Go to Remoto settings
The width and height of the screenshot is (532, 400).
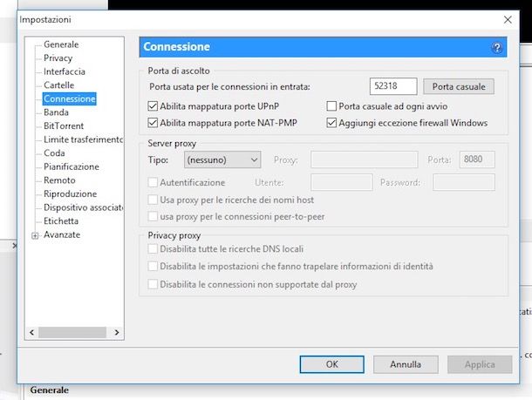(x=59, y=180)
